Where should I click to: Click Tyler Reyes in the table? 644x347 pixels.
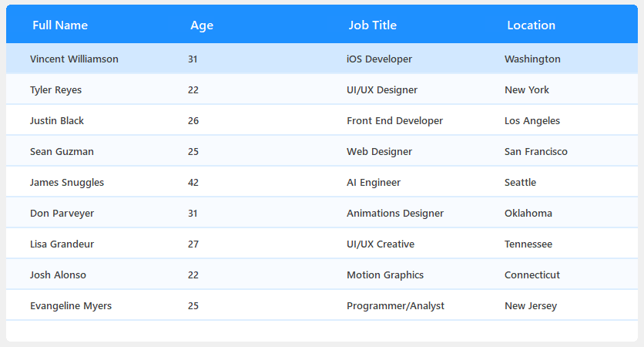pos(55,89)
